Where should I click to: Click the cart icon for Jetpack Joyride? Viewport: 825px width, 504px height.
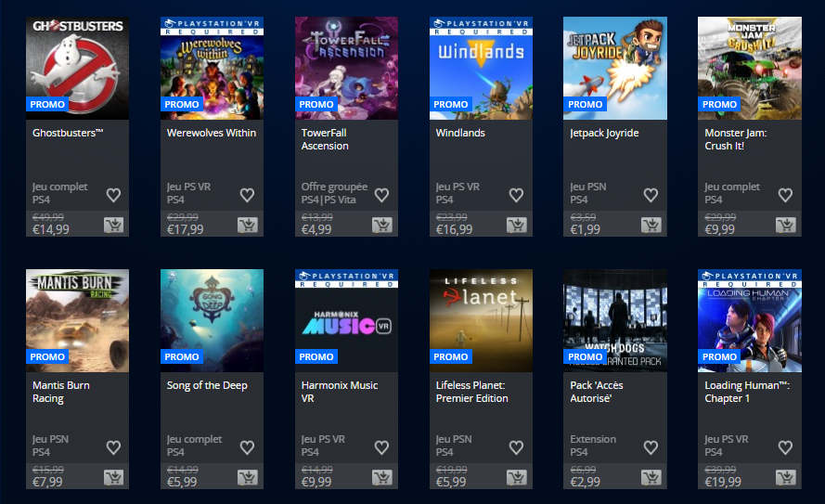coord(651,226)
